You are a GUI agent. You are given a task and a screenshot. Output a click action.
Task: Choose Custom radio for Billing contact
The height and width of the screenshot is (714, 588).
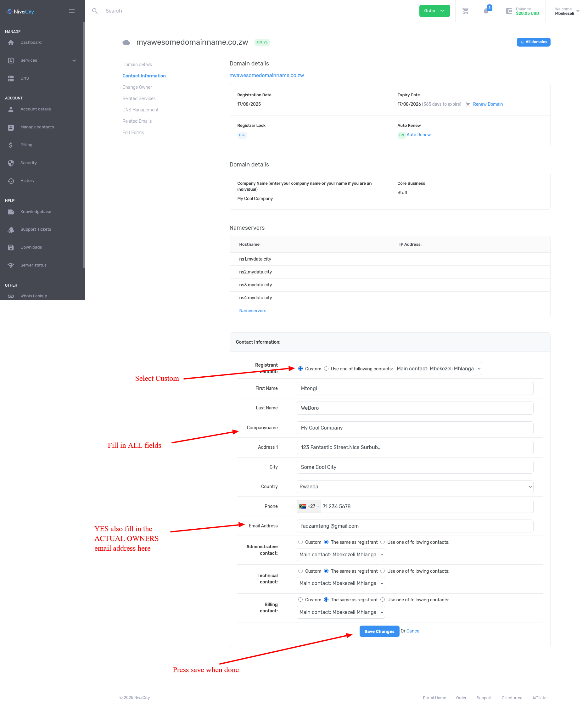[300, 599]
